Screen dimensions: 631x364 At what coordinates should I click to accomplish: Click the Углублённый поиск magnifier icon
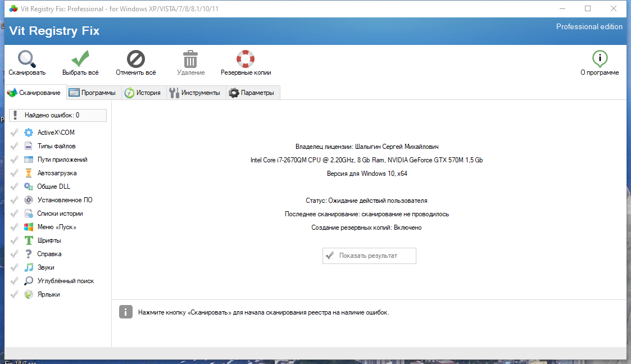(29, 281)
